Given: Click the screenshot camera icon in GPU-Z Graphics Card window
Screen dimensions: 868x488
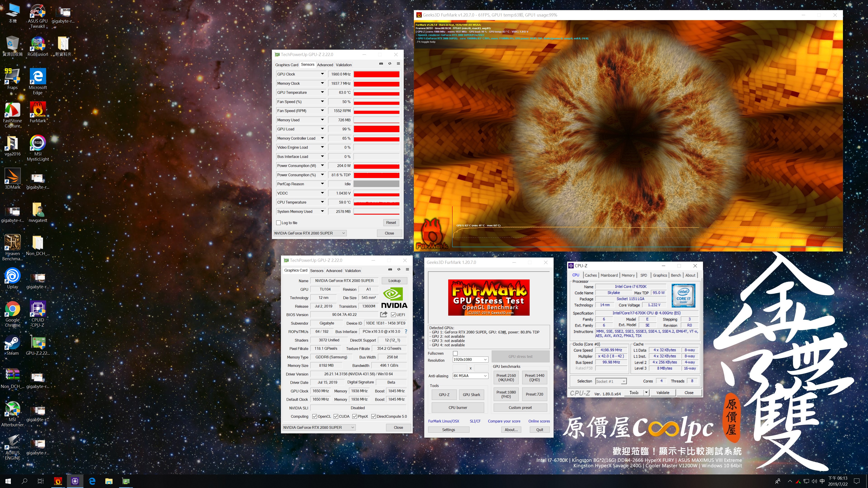Looking at the screenshot, I should click(x=390, y=270).
